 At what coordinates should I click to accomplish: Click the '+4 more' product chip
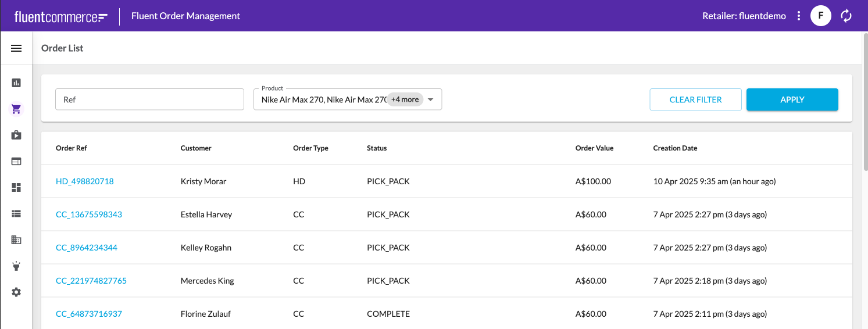[405, 99]
